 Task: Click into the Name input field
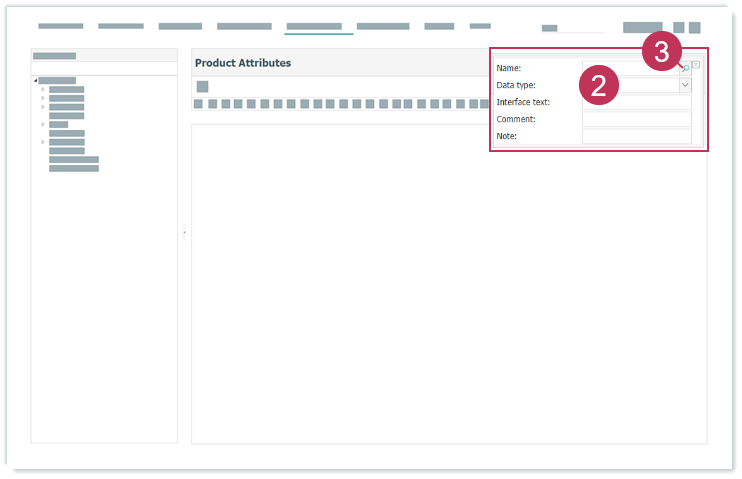[631, 69]
